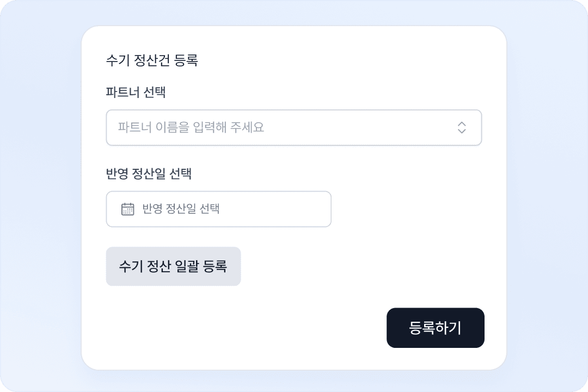Expand the 파트너 선택 combo box
Screen dimensions: 588x392
pyautogui.click(x=293, y=127)
